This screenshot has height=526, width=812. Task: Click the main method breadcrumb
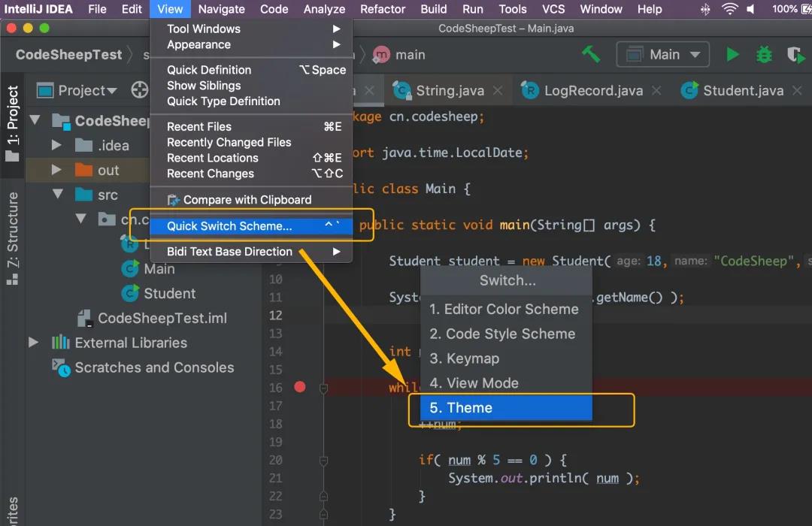click(x=399, y=54)
